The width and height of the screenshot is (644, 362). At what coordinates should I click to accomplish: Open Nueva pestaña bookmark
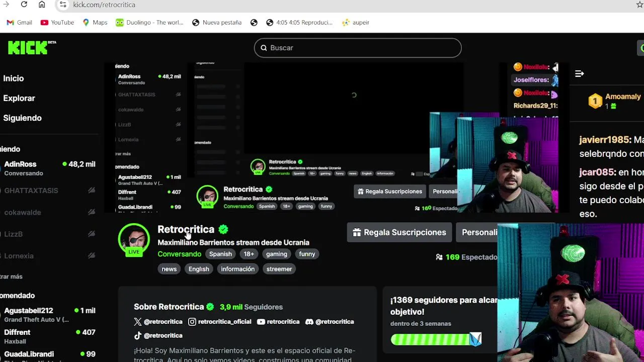click(217, 23)
